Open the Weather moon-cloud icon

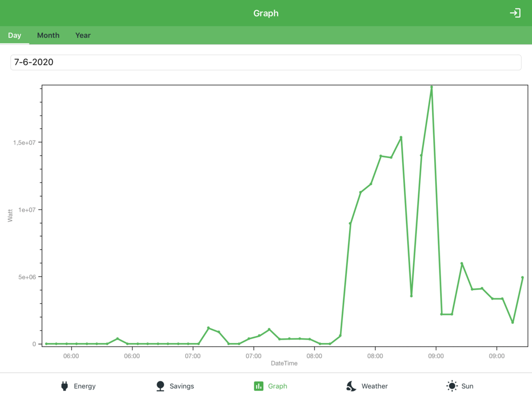(351, 386)
